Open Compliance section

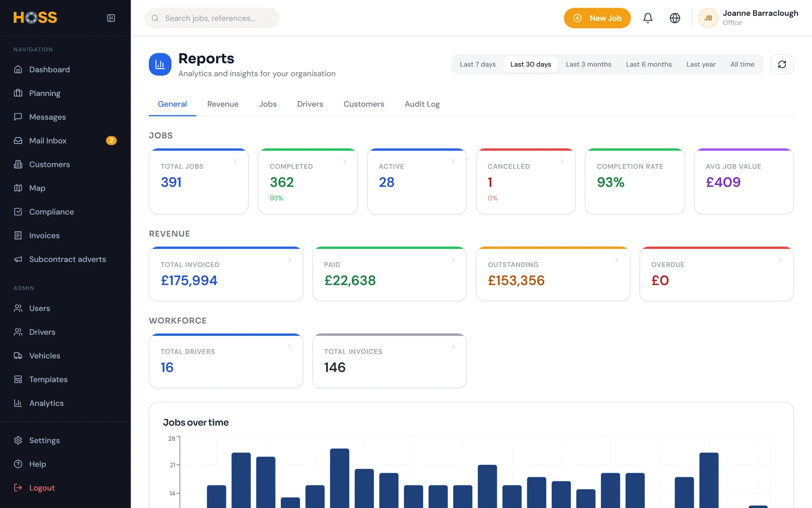(65, 212)
